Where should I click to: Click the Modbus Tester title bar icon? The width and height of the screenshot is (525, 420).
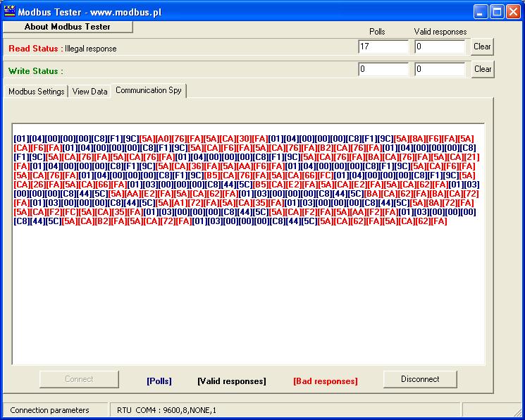tap(9, 11)
